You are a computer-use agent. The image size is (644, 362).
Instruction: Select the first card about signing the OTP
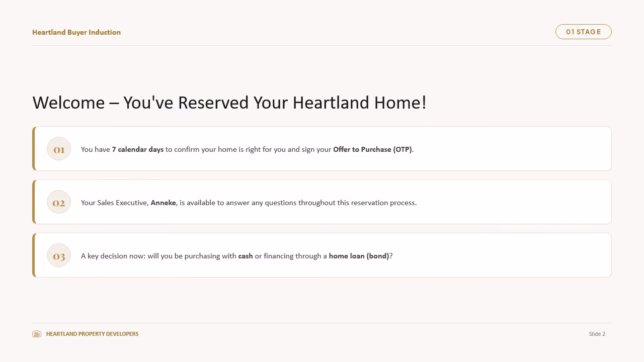(322, 149)
